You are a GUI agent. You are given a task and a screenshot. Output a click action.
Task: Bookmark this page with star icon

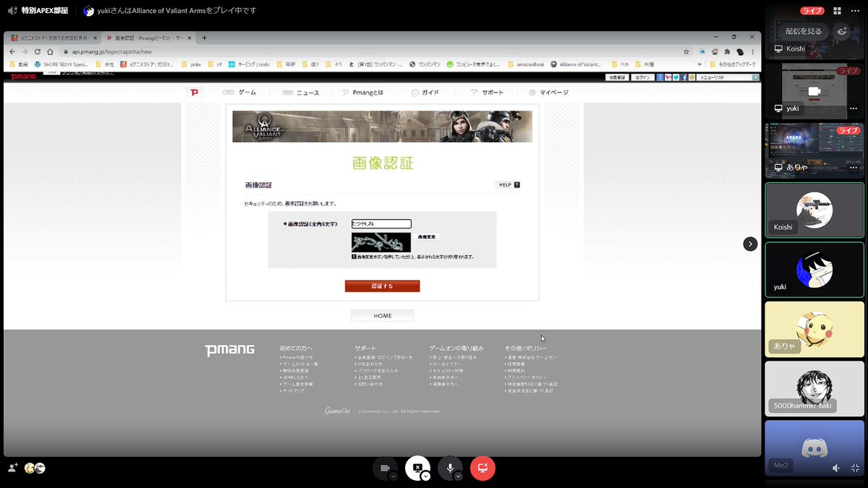point(686,51)
